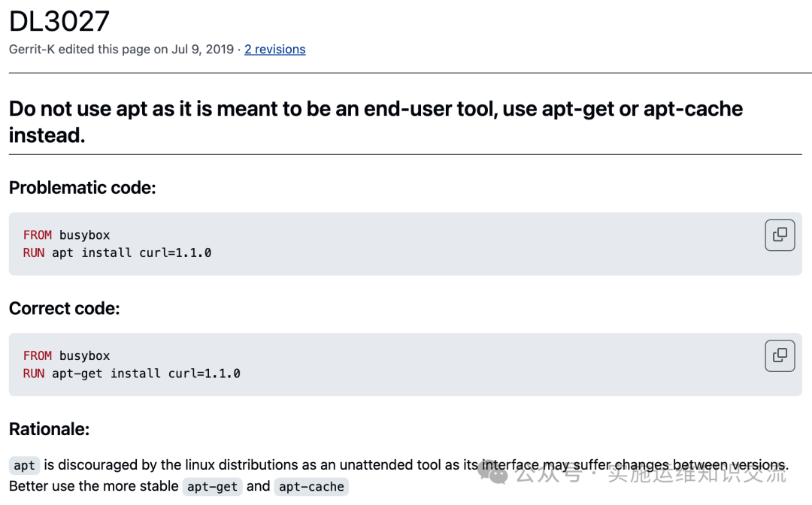Click the 'Rationale:' heading
The image size is (812, 505).
(x=50, y=430)
